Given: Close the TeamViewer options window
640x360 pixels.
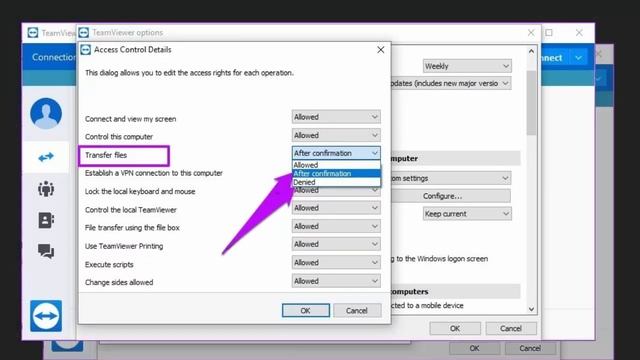Looking at the screenshot, I should click(x=531, y=33).
